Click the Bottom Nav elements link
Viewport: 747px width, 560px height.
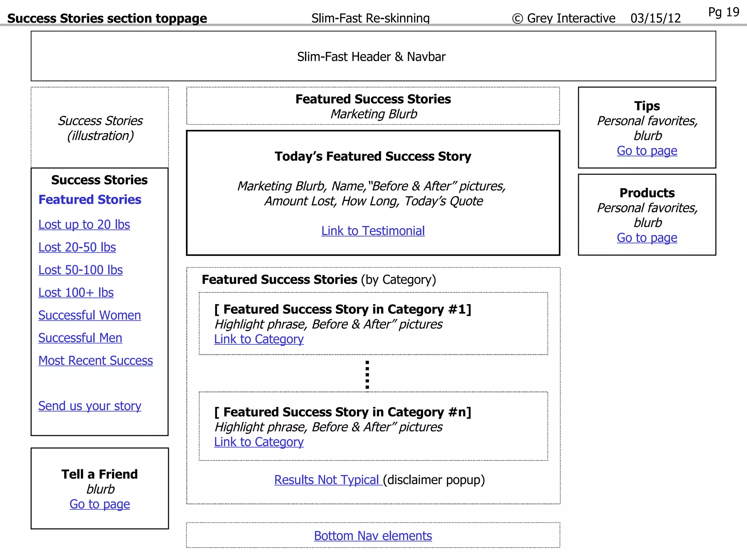[373, 536]
